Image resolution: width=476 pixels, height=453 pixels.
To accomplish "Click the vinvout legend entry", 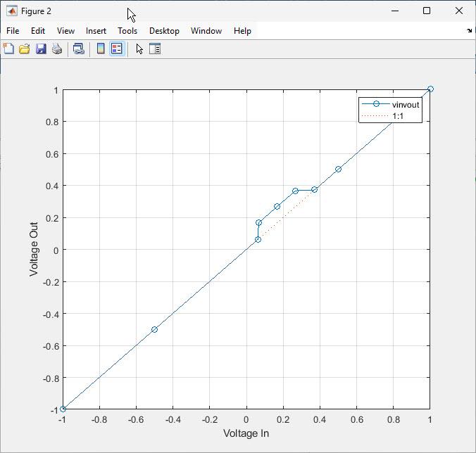I will click(406, 105).
